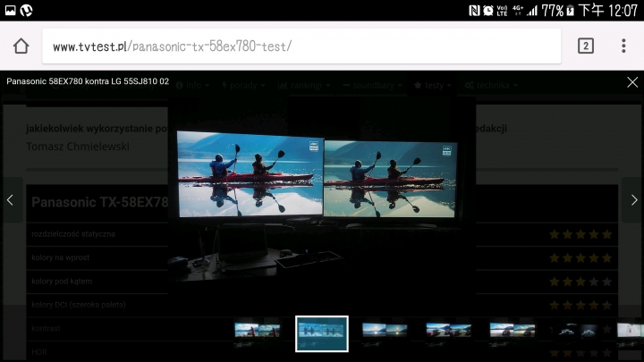Tap the clock showing 12:07
Viewport: 644px width, 362px height.
click(x=623, y=10)
